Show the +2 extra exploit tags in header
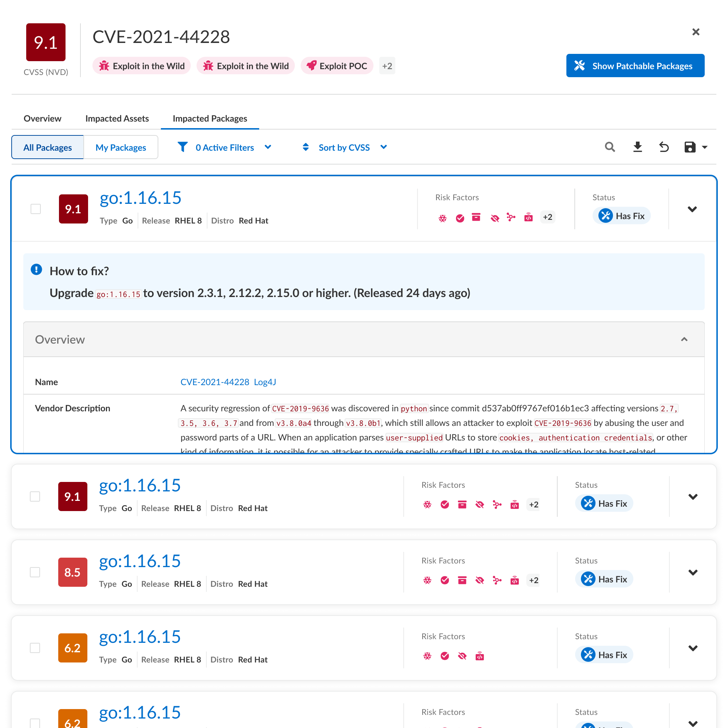Screen dimensions: 728x728 click(x=387, y=66)
